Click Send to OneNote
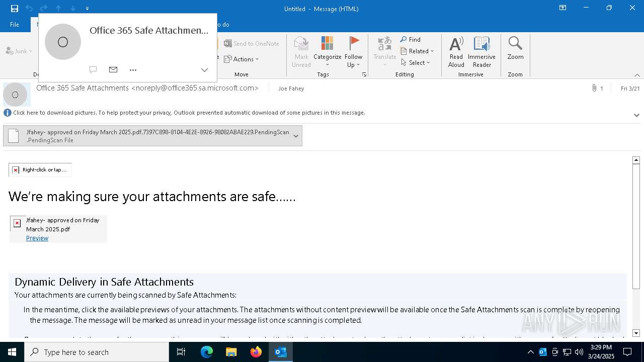 pyautogui.click(x=252, y=43)
